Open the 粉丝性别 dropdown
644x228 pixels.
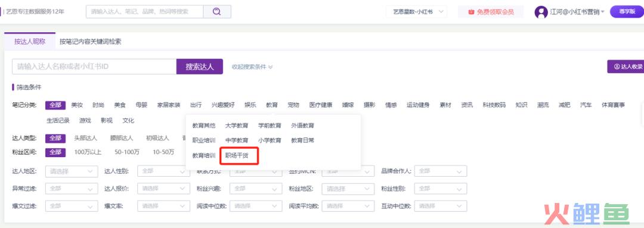441,189
